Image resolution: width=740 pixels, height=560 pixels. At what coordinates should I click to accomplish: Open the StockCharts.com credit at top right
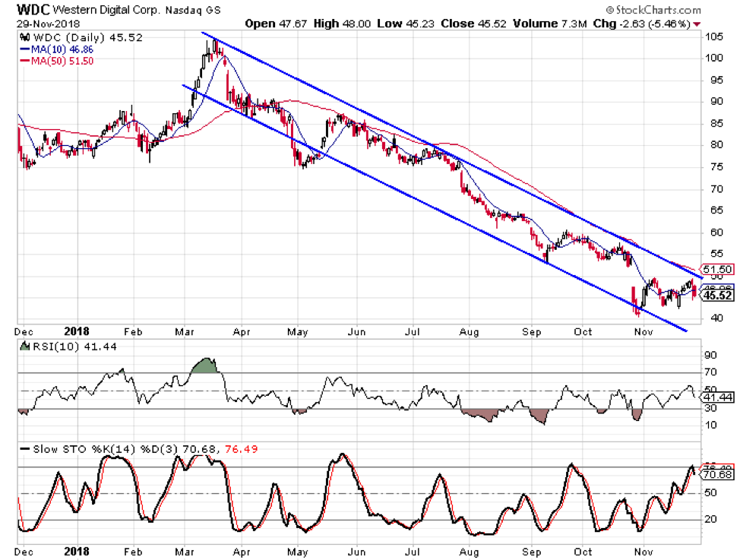(653, 9)
